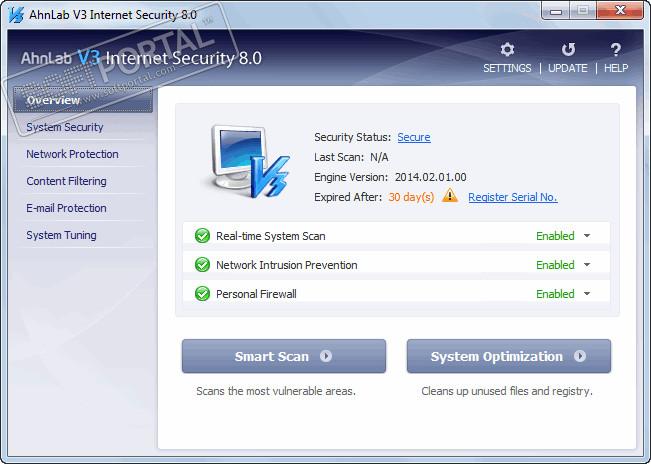Click the Update refresh arrow icon
The width and height of the screenshot is (651, 464).
click(568, 49)
